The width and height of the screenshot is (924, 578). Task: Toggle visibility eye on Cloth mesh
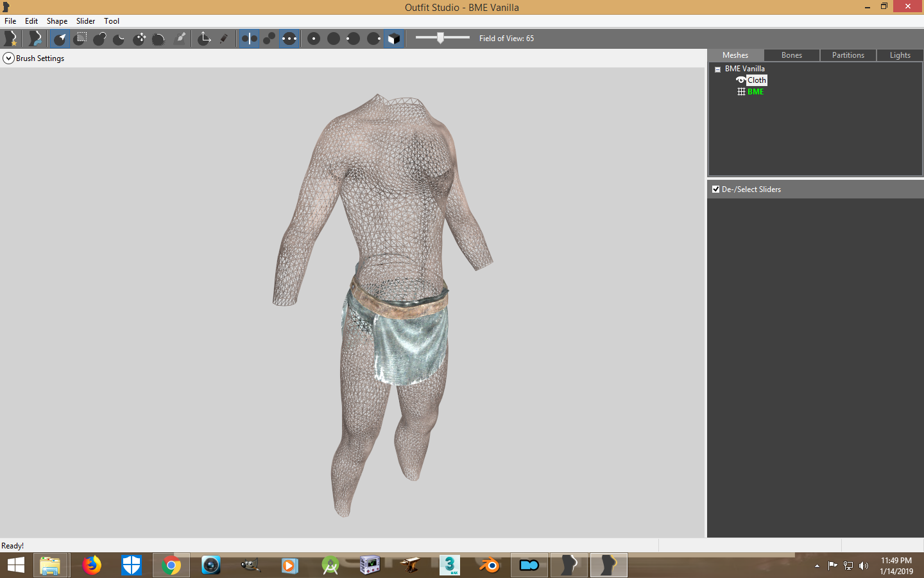pos(740,80)
